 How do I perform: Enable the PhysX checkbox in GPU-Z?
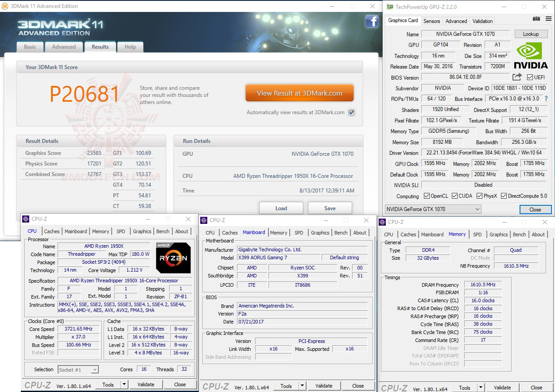479,196
